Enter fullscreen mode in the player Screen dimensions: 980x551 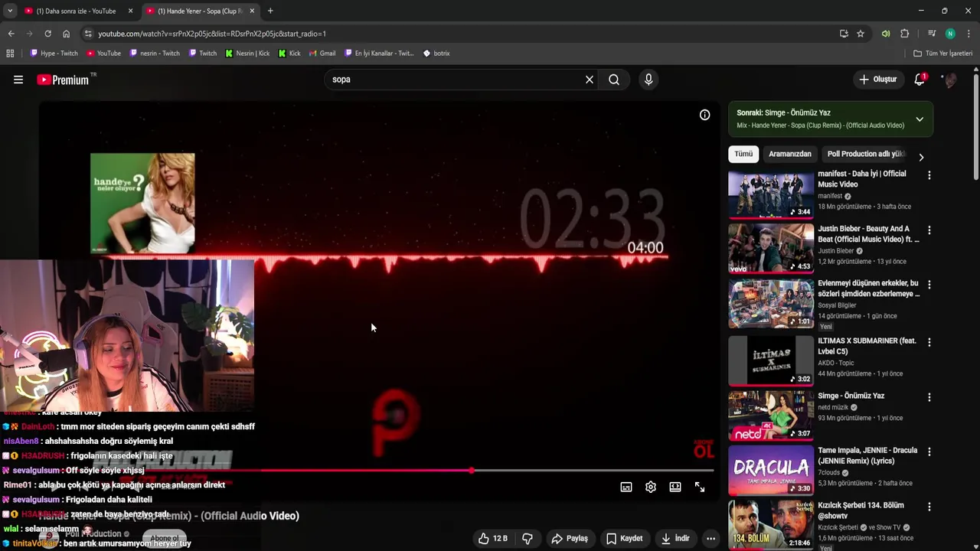pos(700,487)
